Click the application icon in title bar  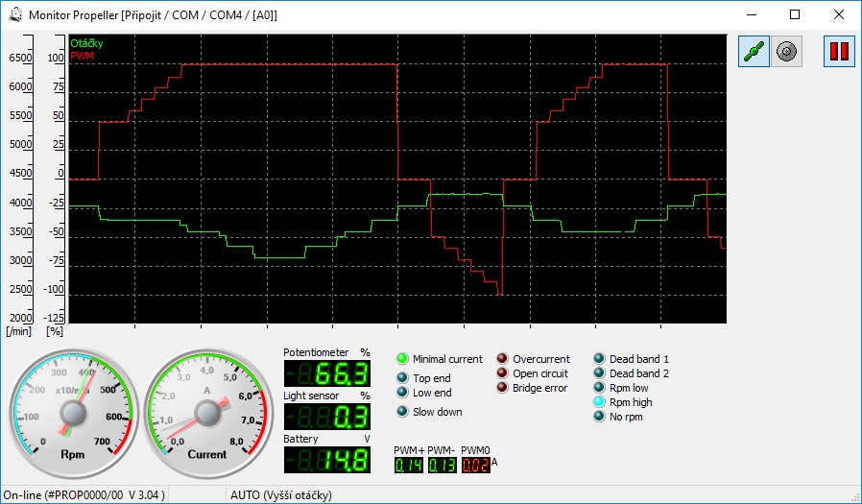pos(16,14)
